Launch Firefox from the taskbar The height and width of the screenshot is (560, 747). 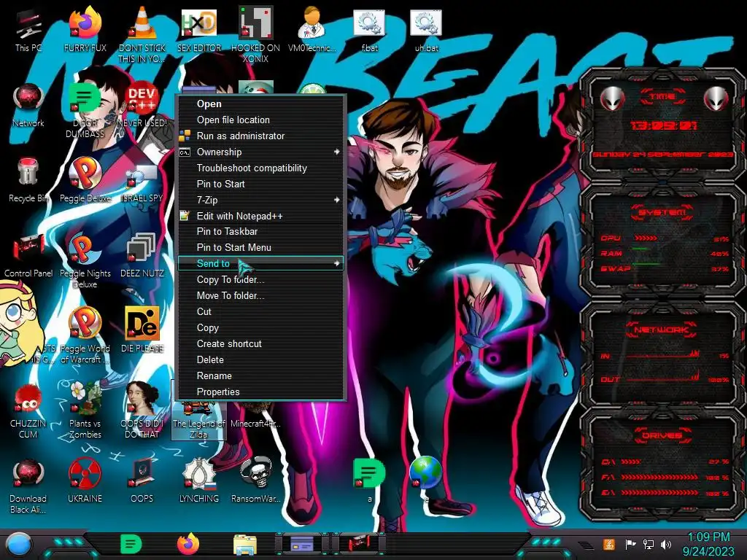pyautogui.click(x=188, y=544)
